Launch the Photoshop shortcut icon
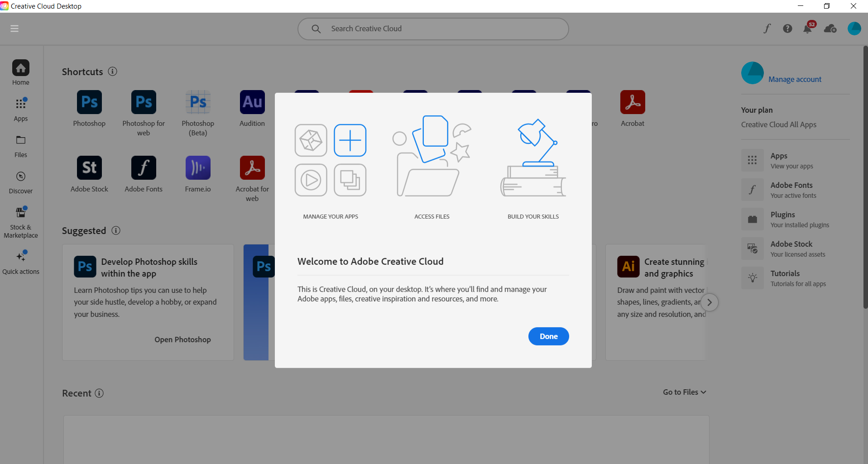Image resolution: width=868 pixels, height=464 pixels. [89, 102]
